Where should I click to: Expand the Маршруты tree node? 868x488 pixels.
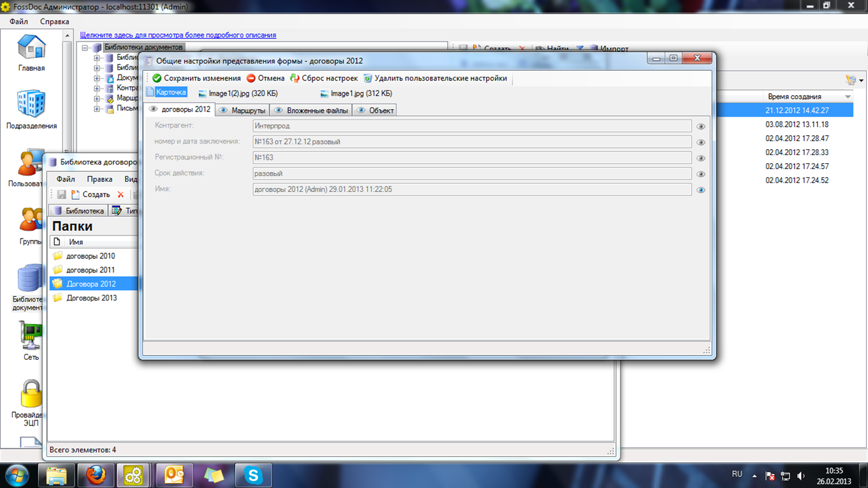click(x=97, y=99)
